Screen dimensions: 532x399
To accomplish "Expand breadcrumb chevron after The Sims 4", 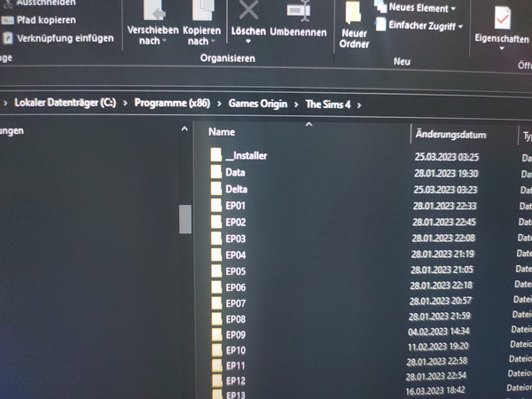I will pos(359,106).
